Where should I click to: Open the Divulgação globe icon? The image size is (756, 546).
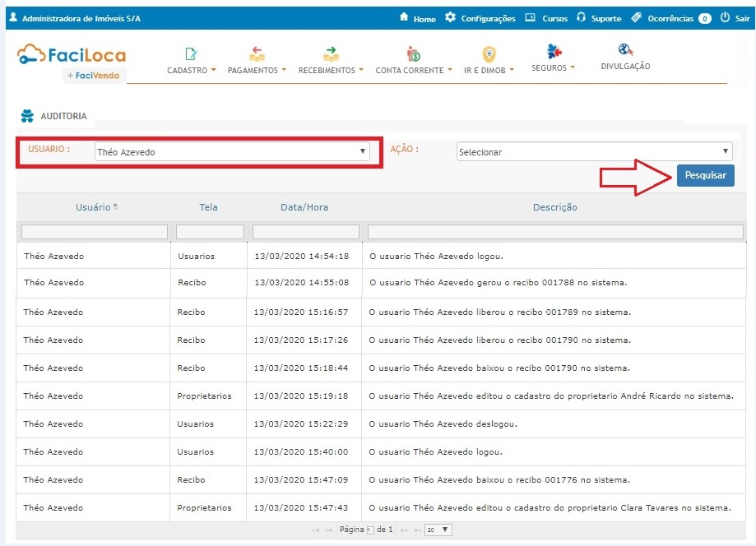[625, 50]
